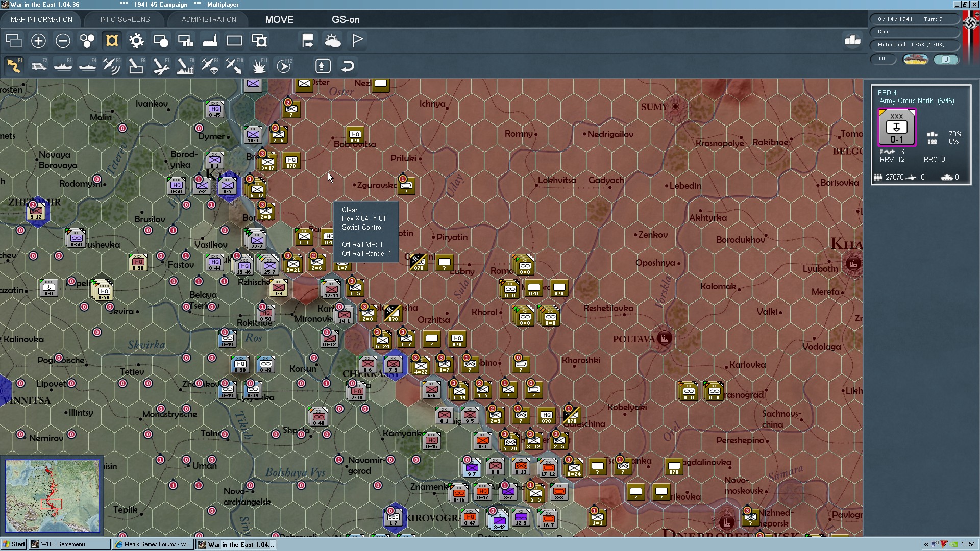Image resolution: width=980 pixels, height=551 pixels.
Task: Click the MOVE mode label
Action: tap(279, 19)
